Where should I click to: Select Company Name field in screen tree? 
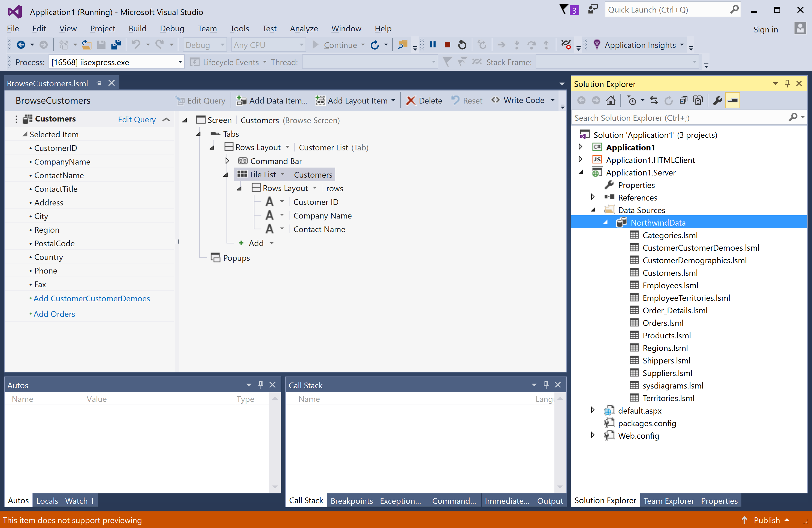[x=322, y=215]
